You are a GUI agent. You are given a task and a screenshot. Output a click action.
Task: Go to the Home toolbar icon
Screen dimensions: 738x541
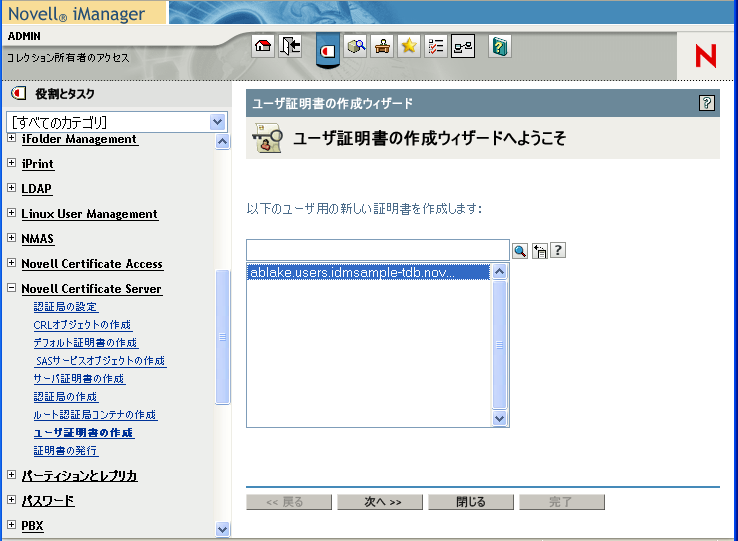(x=263, y=46)
